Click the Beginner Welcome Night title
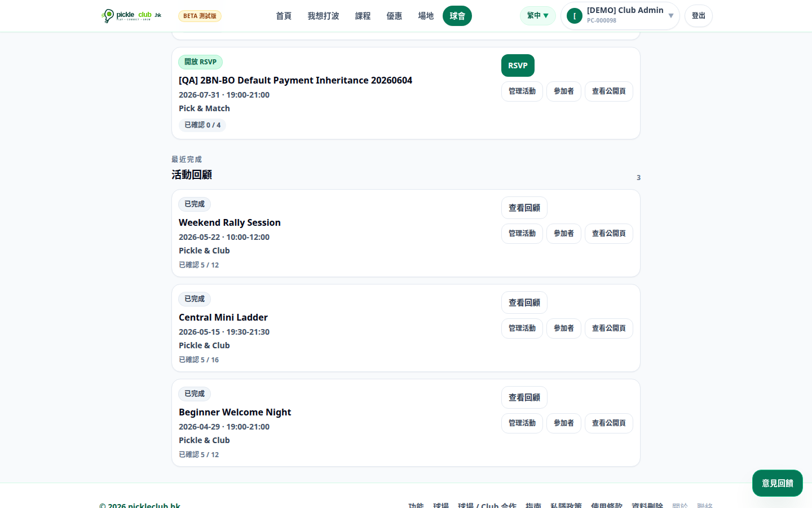This screenshot has height=508, width=812. pos(235,412)
